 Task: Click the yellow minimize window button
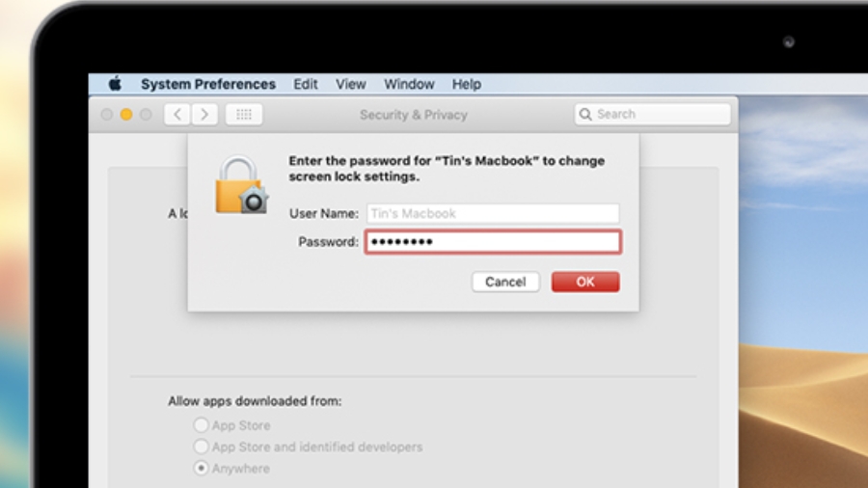tap(126, 114)
